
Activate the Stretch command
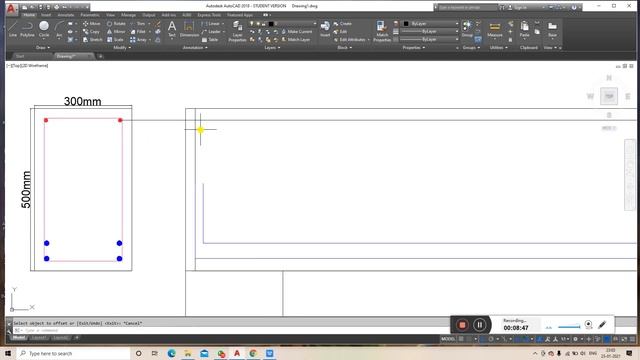click(93, 40)
